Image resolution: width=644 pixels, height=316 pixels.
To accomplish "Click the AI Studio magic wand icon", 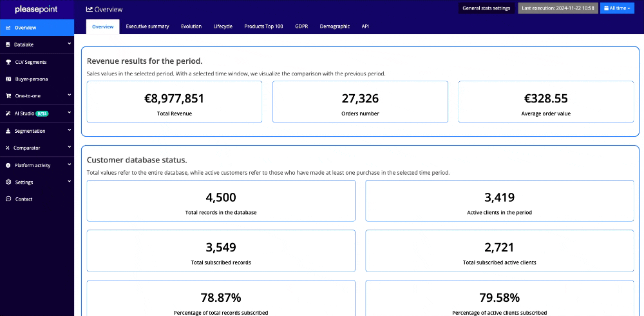I will click(8, 113).
